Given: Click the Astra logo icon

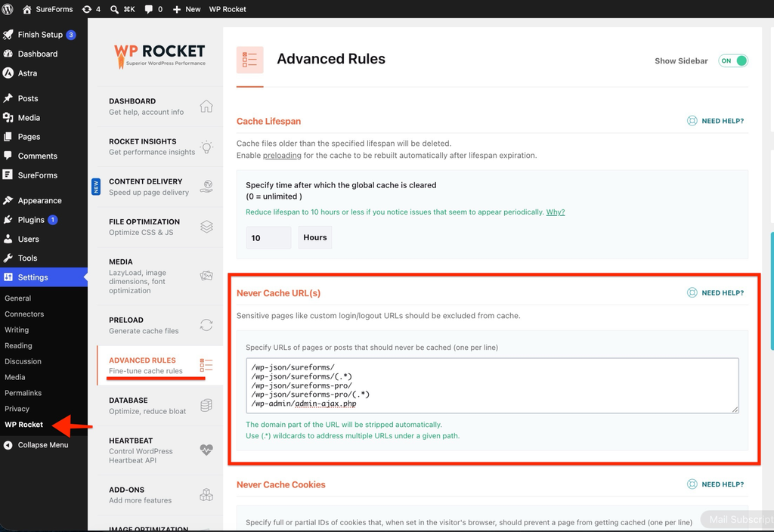Looking at the screenshot, I should [x=8, y=73].
